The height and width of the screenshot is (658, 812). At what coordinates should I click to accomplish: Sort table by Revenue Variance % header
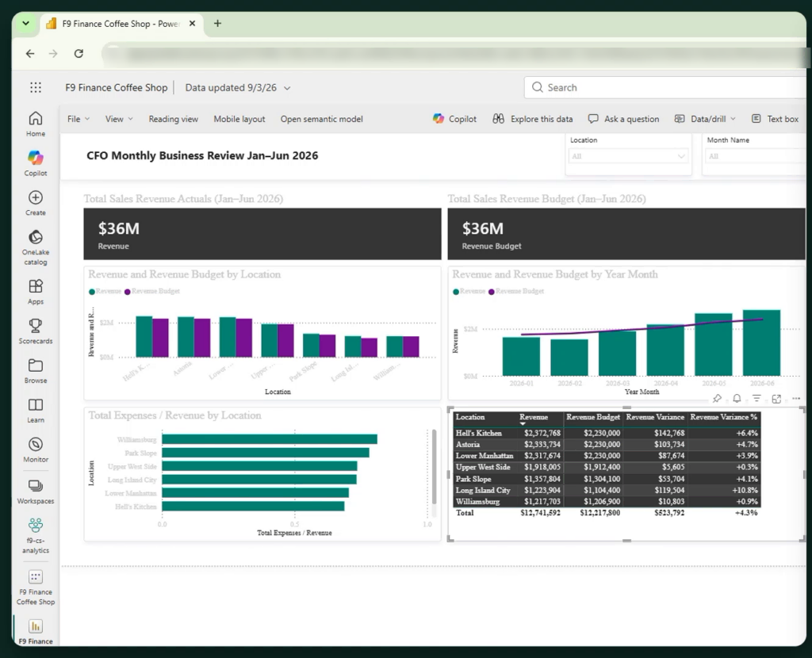(723, 417)
